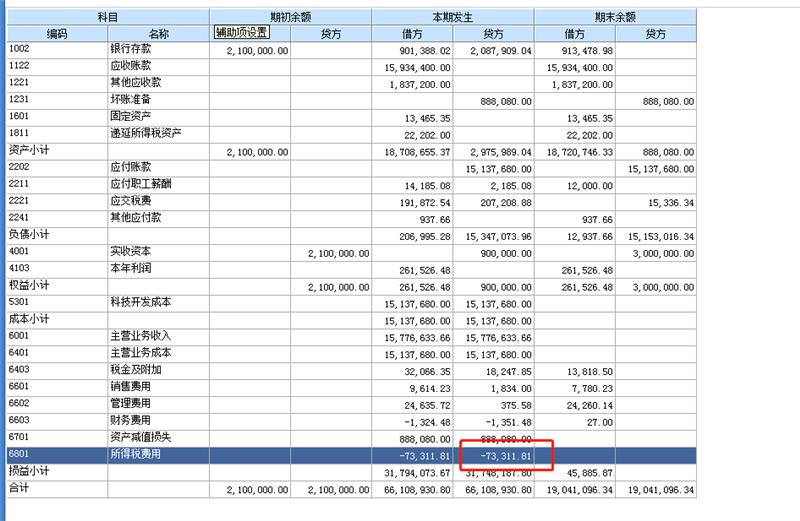Select the highlighted 所得税费用 row name
Image resolution: width=800 pixels, height=521 pixels.
[x=135, y=455]
